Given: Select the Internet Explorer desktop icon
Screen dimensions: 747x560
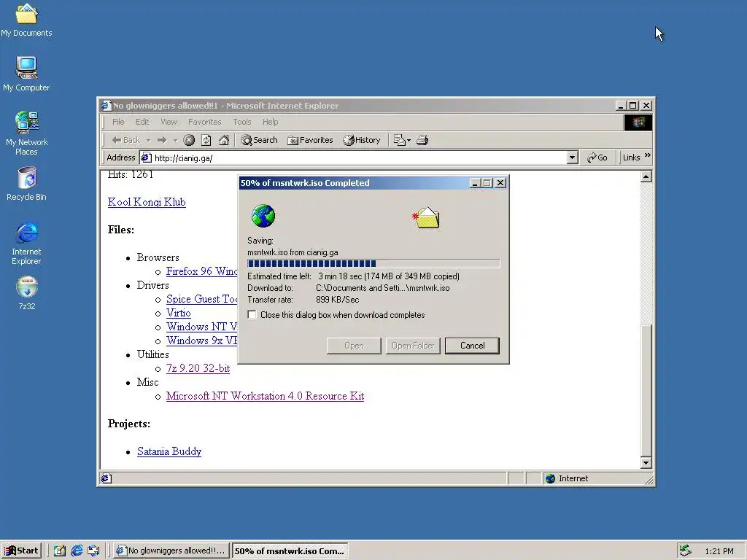Looking at the screenshot, I should (26, 244).
